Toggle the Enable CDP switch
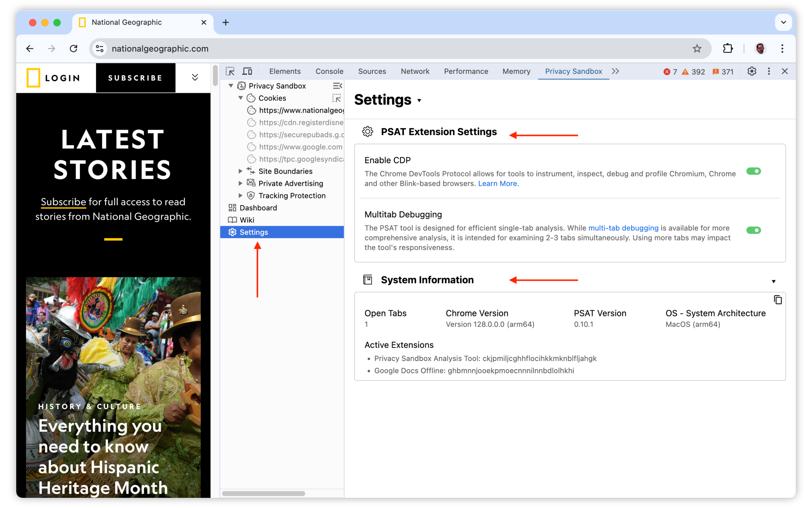Viewport: 812px width, 508px height. point(753,171)
